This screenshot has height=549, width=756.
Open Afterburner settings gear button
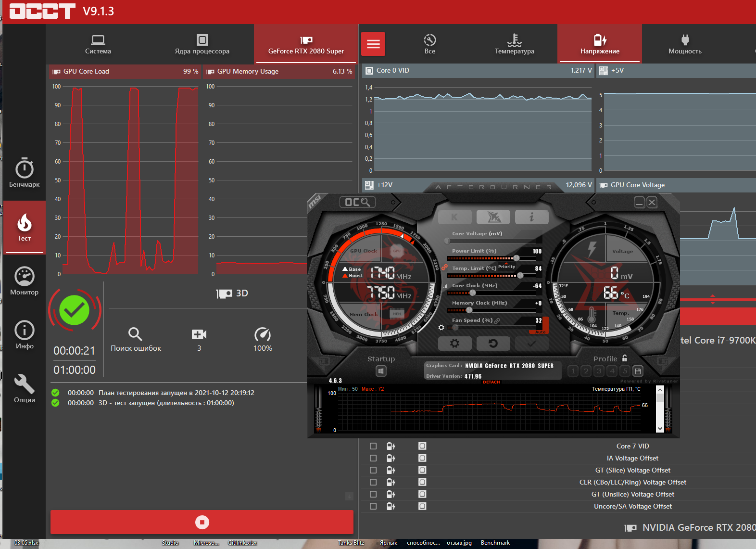pyautogui.click(x=454, y=344)
